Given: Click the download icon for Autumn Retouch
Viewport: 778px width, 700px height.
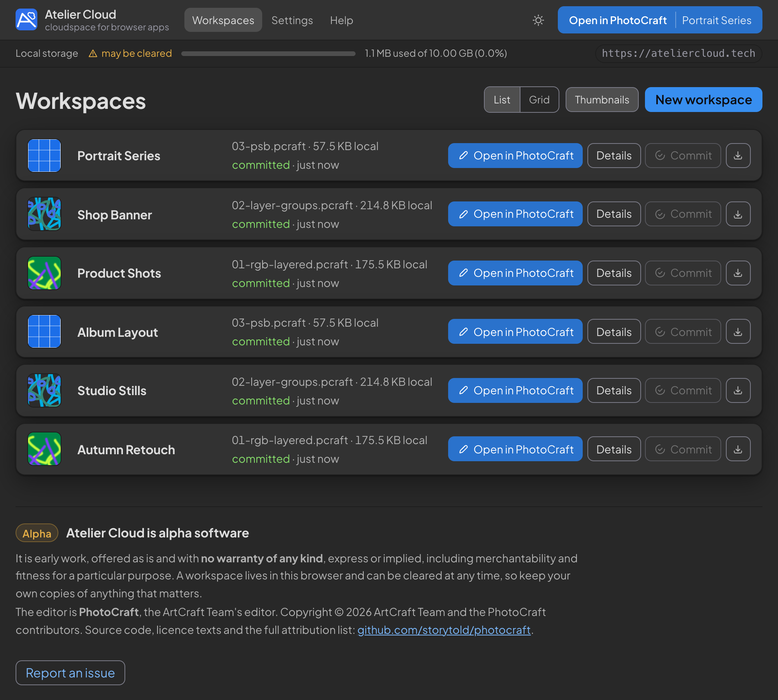Looking at the screenshot, I should [x=738, y=449].
